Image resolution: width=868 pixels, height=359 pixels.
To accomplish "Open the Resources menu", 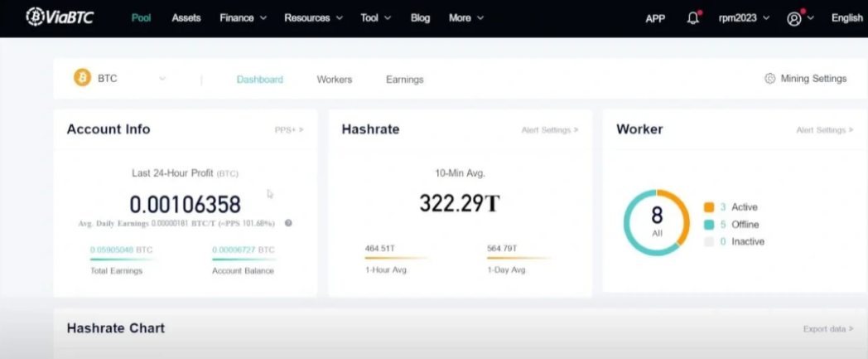I will [313, 17].
